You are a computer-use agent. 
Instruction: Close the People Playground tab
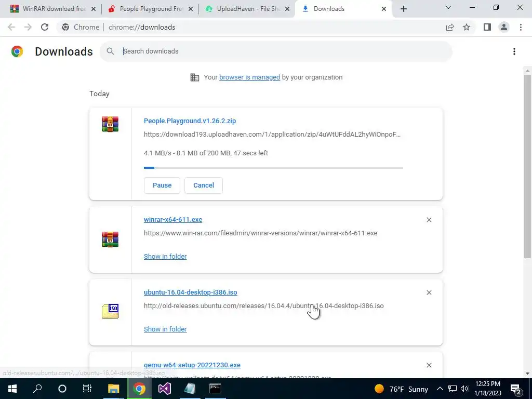tap(191, 9)
